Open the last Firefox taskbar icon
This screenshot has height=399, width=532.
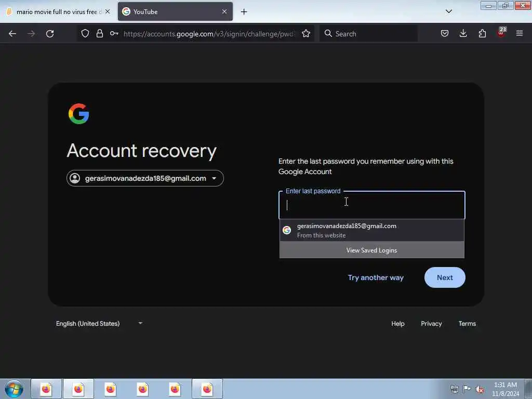click(207, 389)
